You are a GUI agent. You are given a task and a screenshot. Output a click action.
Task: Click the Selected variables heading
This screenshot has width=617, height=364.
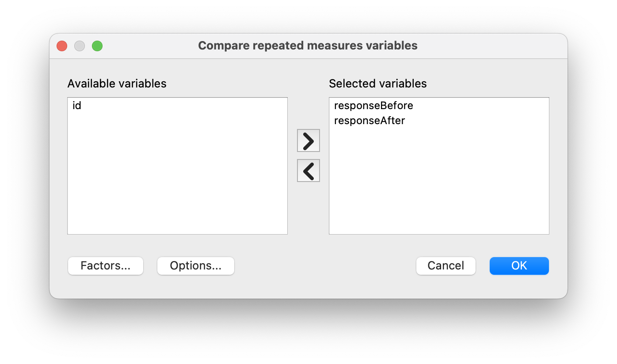coord(377,83)
